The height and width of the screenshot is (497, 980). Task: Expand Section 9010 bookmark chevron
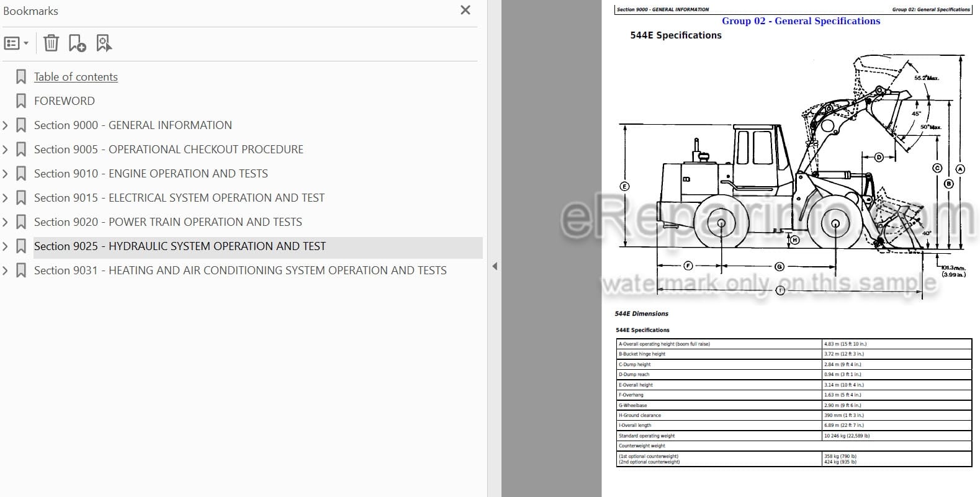tap(5, 174)
